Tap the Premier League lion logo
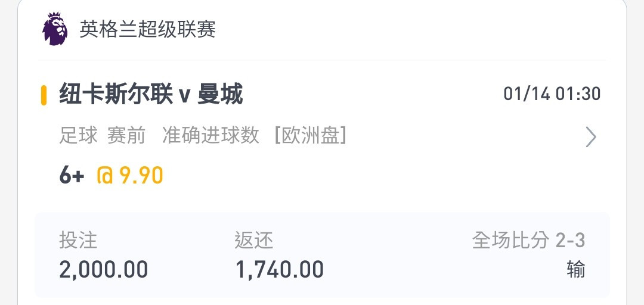644x305 pixels. [55, 29]
